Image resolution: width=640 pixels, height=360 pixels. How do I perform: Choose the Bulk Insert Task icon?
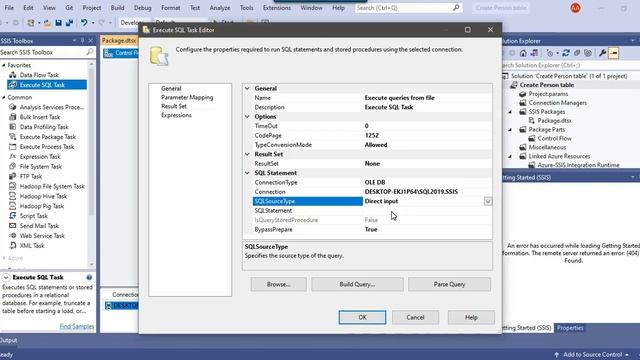tap(13, 117)
